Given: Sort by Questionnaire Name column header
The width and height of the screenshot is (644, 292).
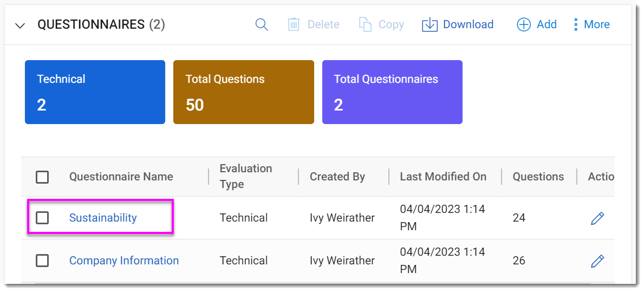Looking at the screenshot, I should pos(121,177).
